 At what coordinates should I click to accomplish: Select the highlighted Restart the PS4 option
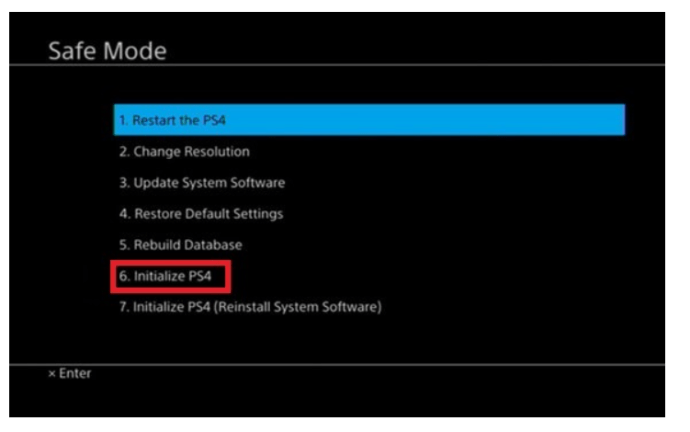[369, 120]
